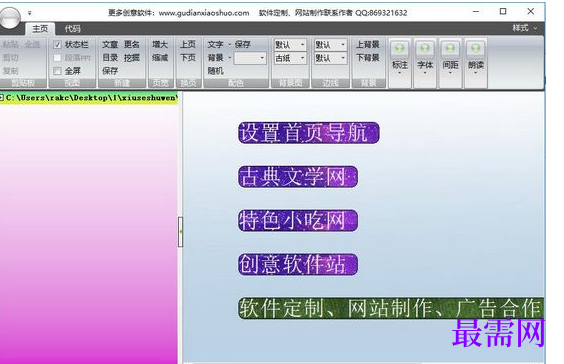Viewport: 564px width, 364px height.
Task: Open the 字体 green icon button
Action: [425, 63]
